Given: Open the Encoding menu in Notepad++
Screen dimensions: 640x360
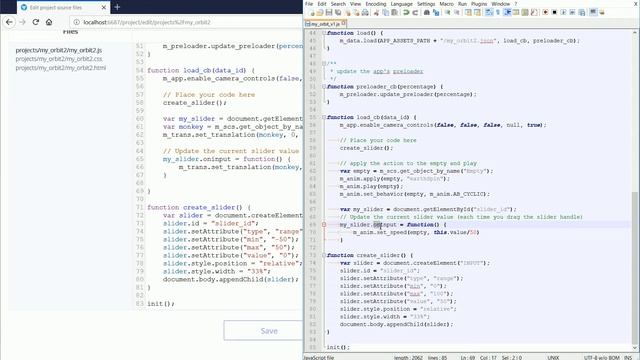Looking at the screenshot, I should click(x=376, y=4).
